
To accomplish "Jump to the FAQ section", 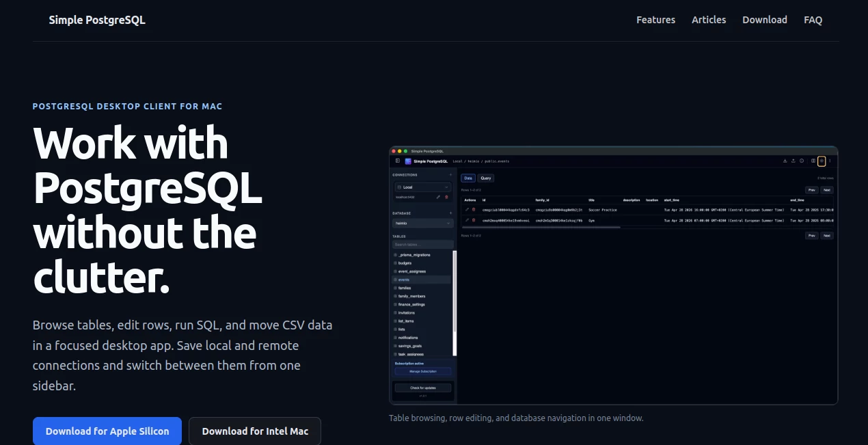I will 813,20.
